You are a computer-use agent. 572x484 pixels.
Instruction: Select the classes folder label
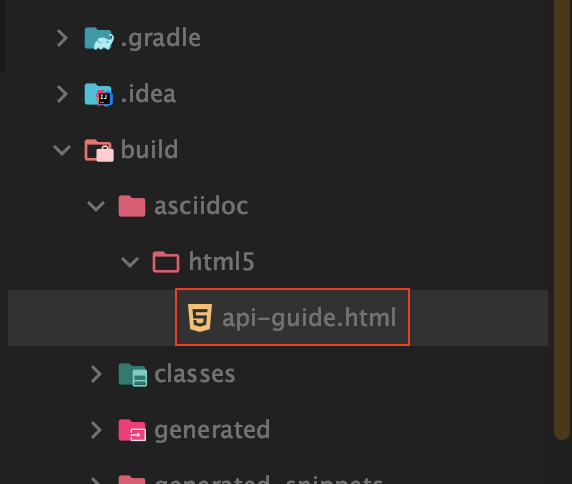click(x=195, y=374)
